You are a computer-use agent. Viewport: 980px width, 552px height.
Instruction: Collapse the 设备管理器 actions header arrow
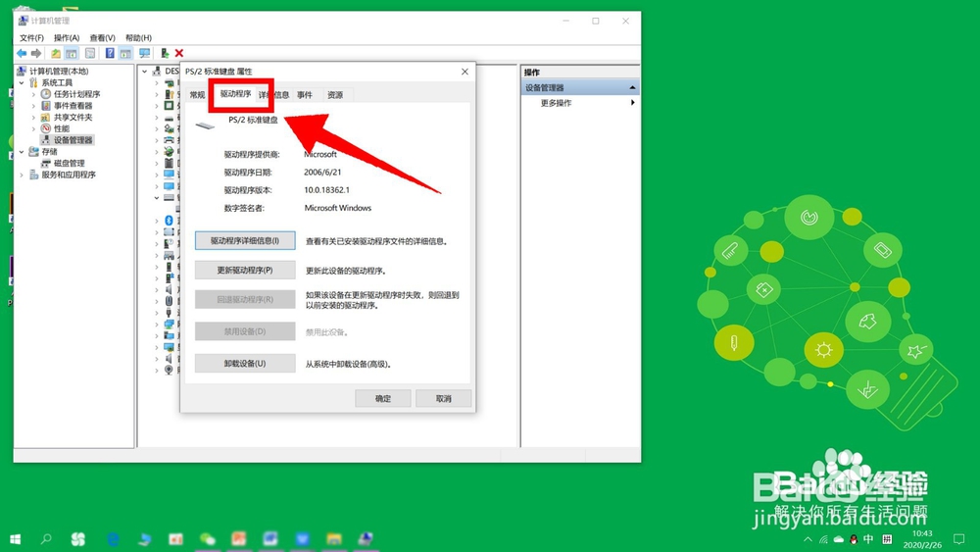pos(632,87)
